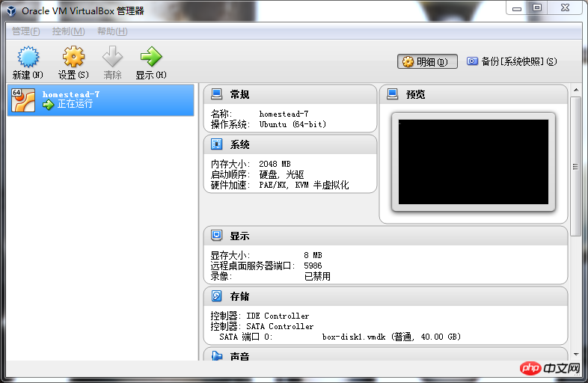
Task: Open the 显示 section header
Action: point(385,236)
